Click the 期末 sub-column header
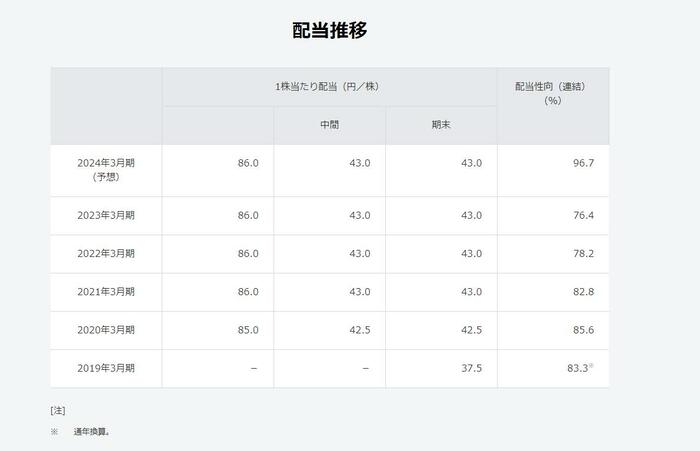The width and height of the screenshot is (700, 451). pos(441,126)
